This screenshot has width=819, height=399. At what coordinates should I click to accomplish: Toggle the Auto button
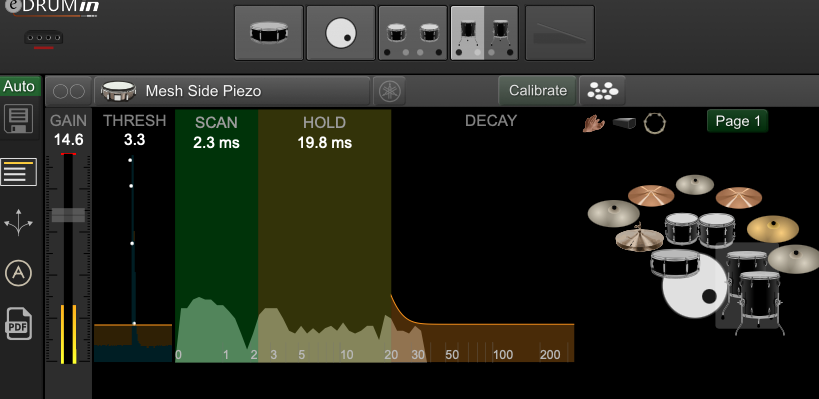[x=20, y=87]
